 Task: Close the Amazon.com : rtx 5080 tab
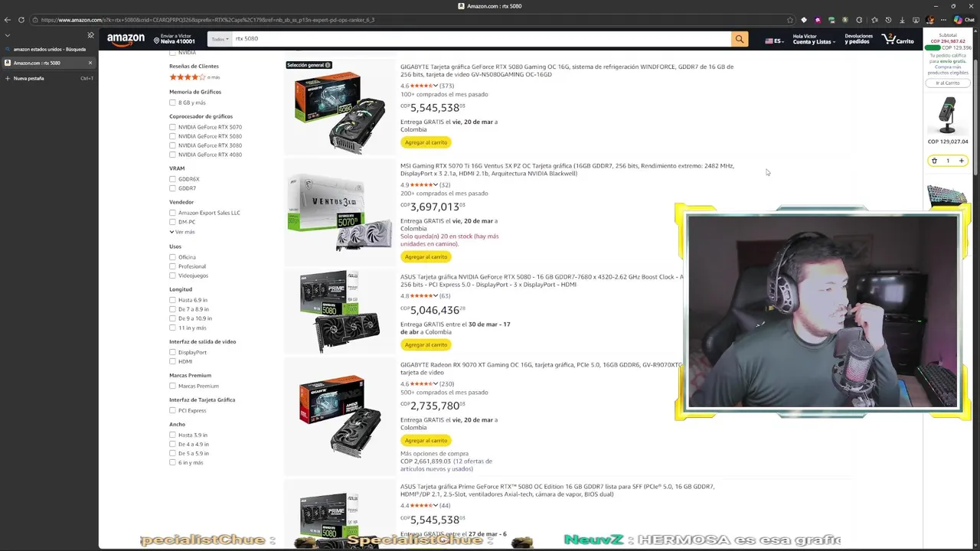tap(90, 63)
